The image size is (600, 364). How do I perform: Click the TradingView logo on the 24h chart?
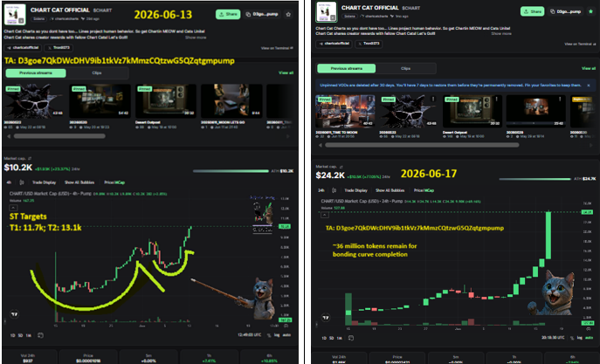click(x=326, y=318)
